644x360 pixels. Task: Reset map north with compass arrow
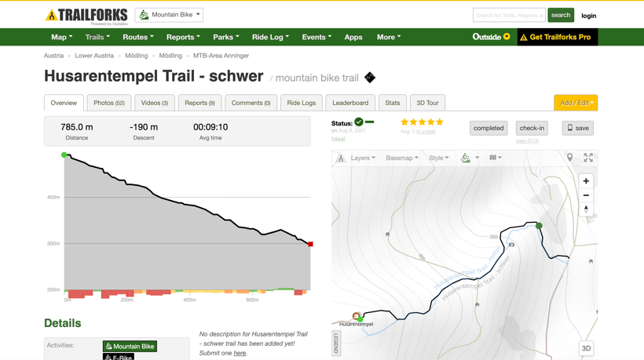[x=586, y=209]
